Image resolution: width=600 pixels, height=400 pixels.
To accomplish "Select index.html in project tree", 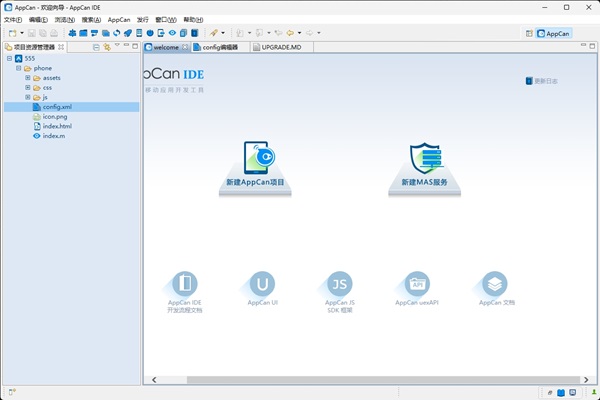I will 57,126.
